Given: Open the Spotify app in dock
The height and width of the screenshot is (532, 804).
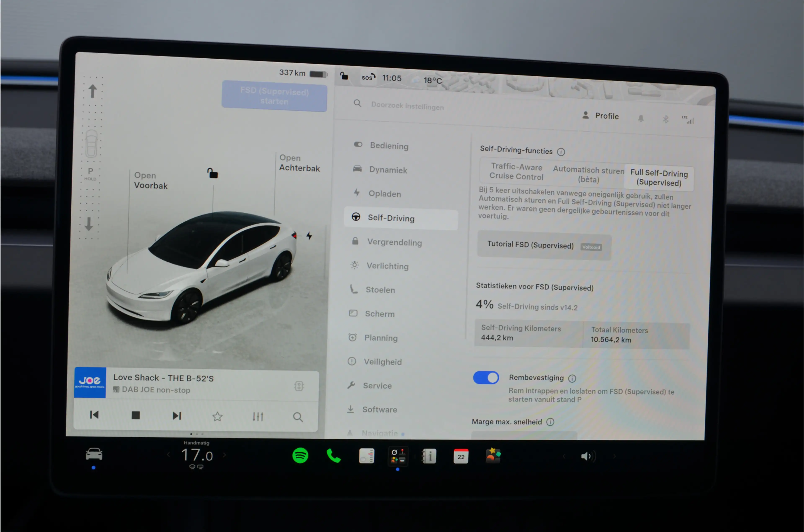Looking at the screenshot, I should point(300,455).
